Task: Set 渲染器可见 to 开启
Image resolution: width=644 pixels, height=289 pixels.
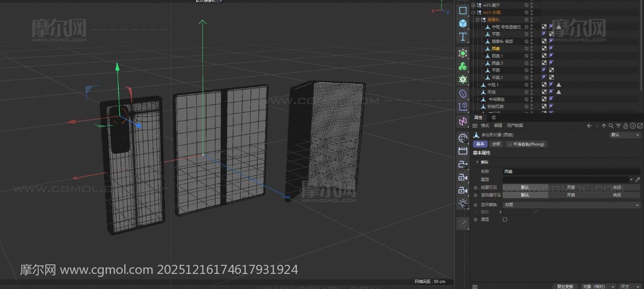Action: (x=571, y=195)
